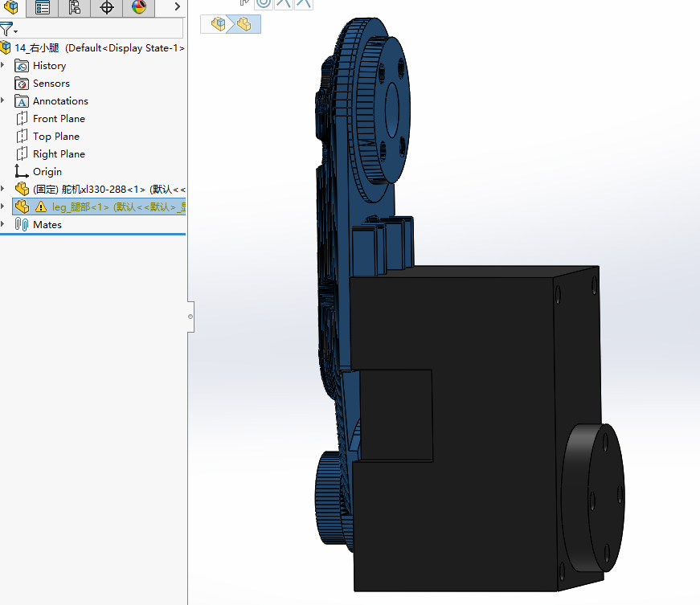This screenshot has width=700, height=605.
Task: Click the Mates paperclip icon
Action: click(22, 224)
